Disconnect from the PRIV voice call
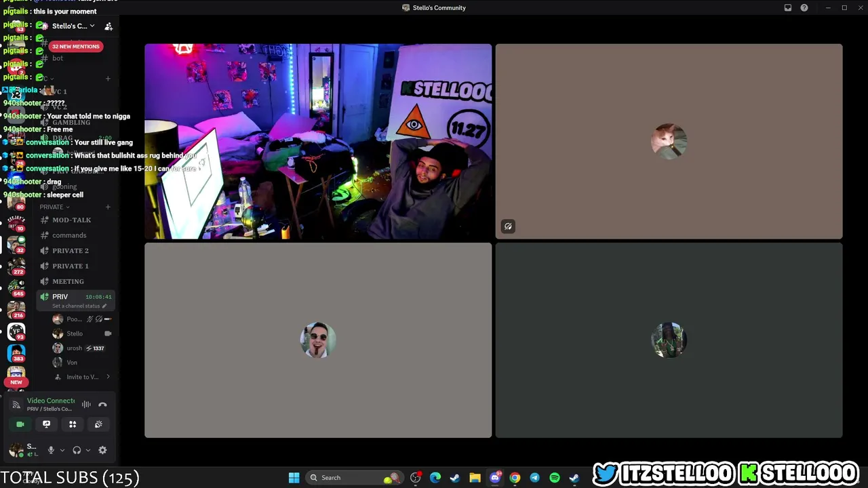 coord(102,405)
